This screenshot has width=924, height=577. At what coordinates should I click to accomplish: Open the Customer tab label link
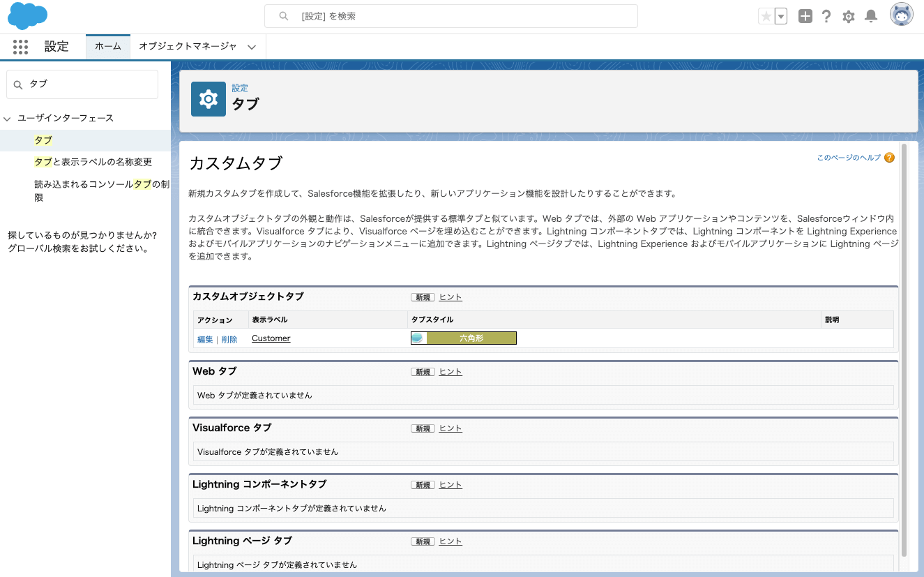271,338
